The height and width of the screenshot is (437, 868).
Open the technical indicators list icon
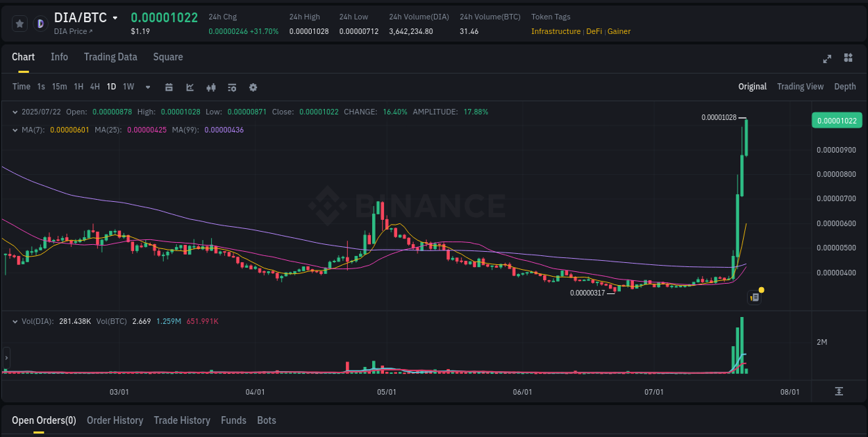[232, 87]
